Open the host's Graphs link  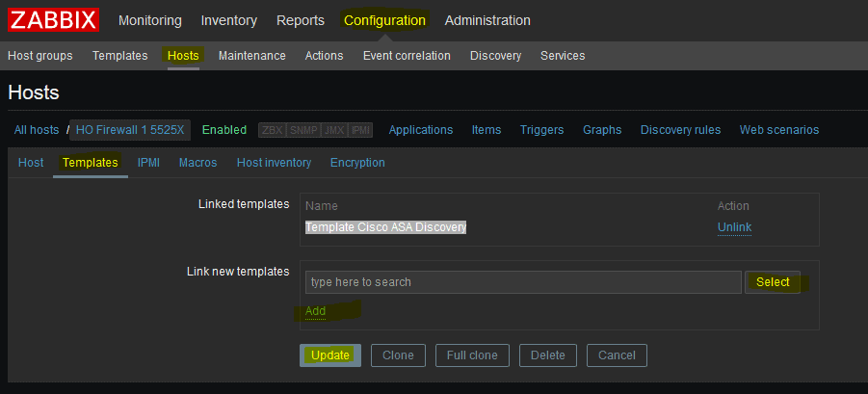(x=602, y=130)
